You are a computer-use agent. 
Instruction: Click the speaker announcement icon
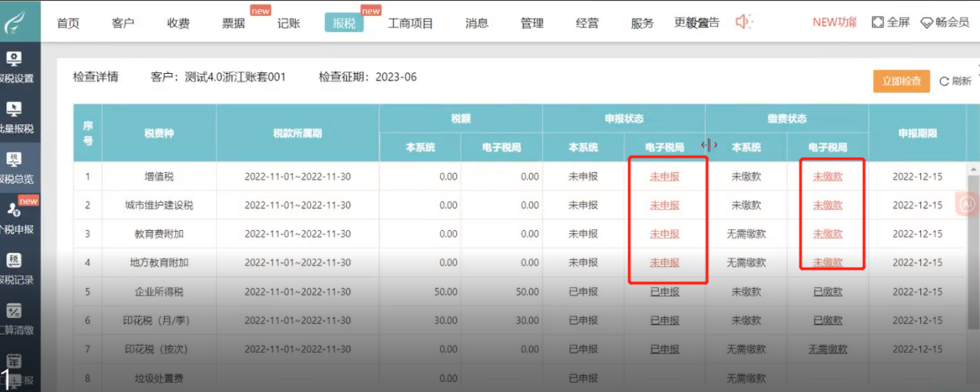tap(743, 22)
